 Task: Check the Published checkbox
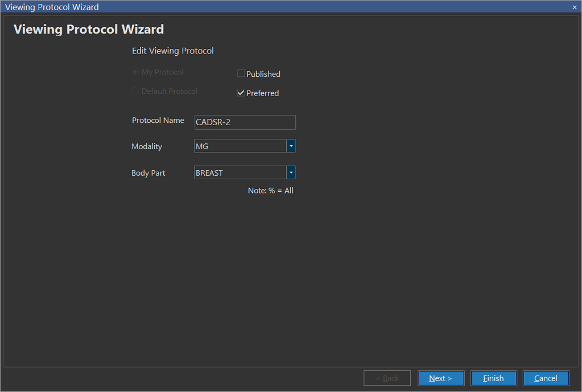click(x=241, y=73)
